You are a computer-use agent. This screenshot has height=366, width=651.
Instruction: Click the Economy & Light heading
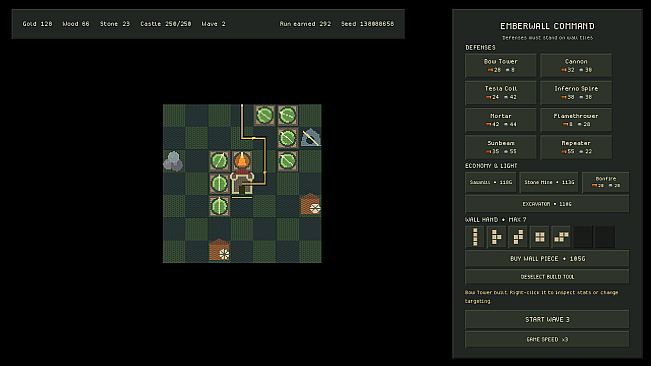[491, 166]
